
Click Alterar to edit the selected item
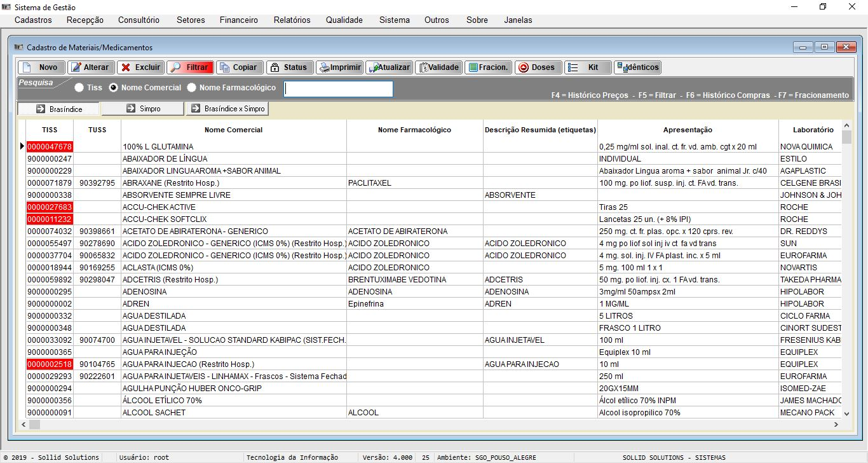click(x=90, y=67)
